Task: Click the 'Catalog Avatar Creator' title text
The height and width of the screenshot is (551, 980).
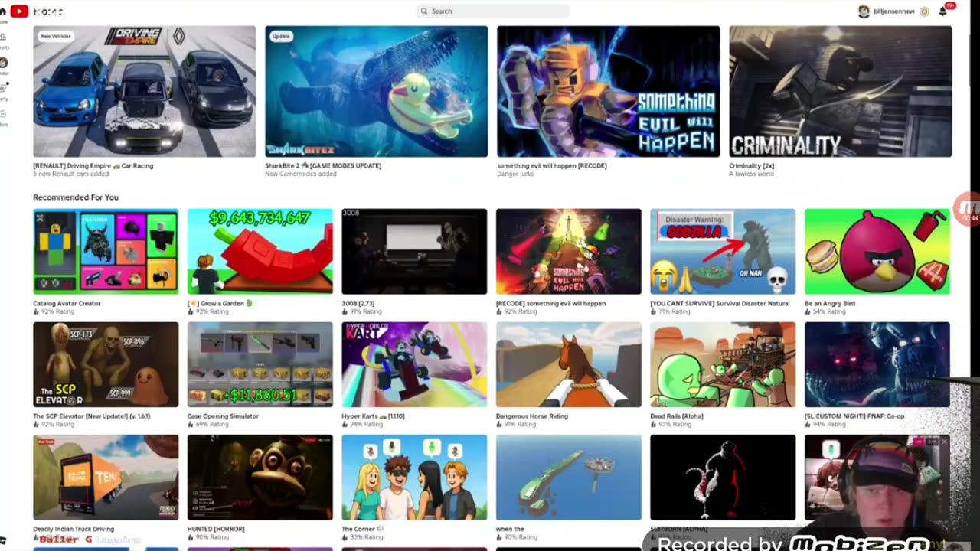Action: click(x=67, y=304)
